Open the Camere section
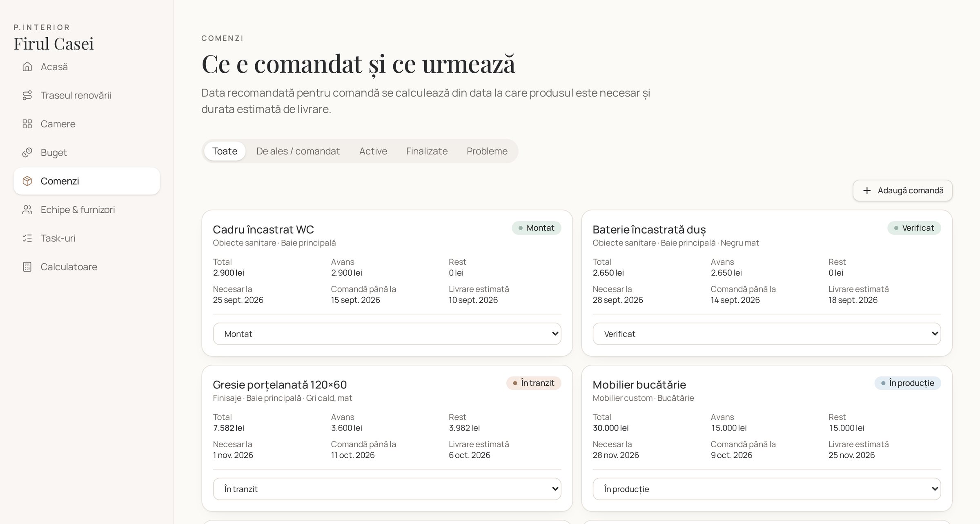Screen dimensions: 980x524 click(x=87, y=124)
